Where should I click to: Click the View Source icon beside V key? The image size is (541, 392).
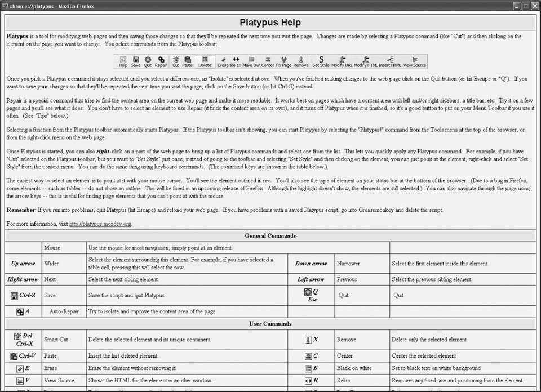pyautogui.click(x=20, y=381)
